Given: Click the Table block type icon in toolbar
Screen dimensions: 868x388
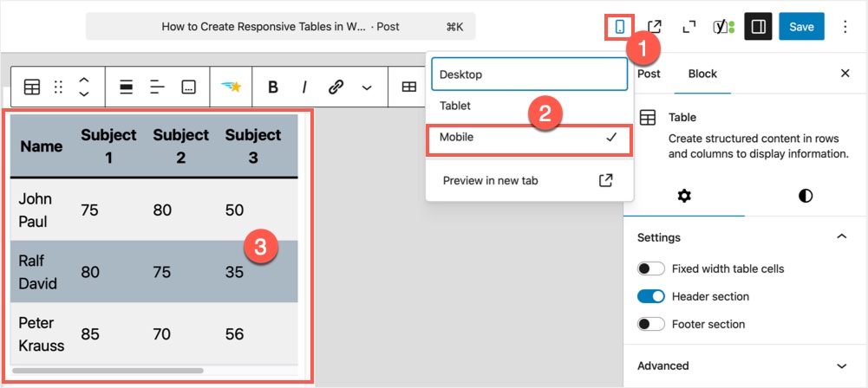Looking at the screenshot, I should pos(32,87).
